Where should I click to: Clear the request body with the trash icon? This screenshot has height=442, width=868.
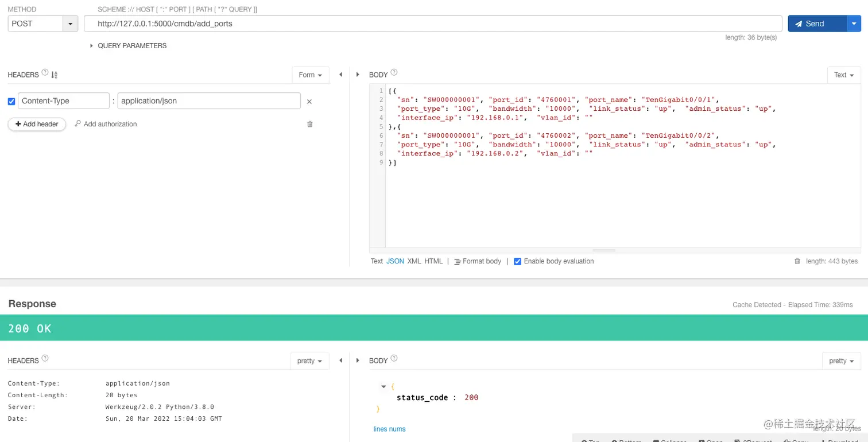click(x=797, y=261)
